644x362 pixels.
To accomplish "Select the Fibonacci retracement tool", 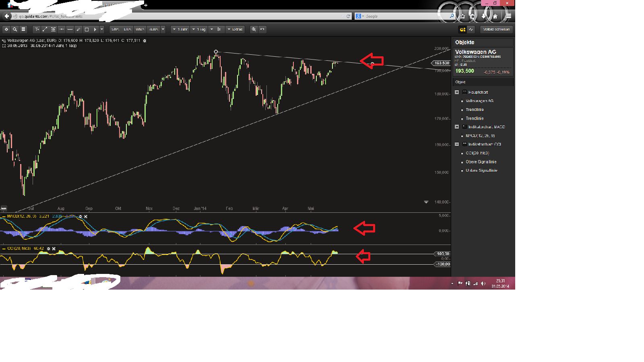I will pyautogui.click(x=53, y=29).
